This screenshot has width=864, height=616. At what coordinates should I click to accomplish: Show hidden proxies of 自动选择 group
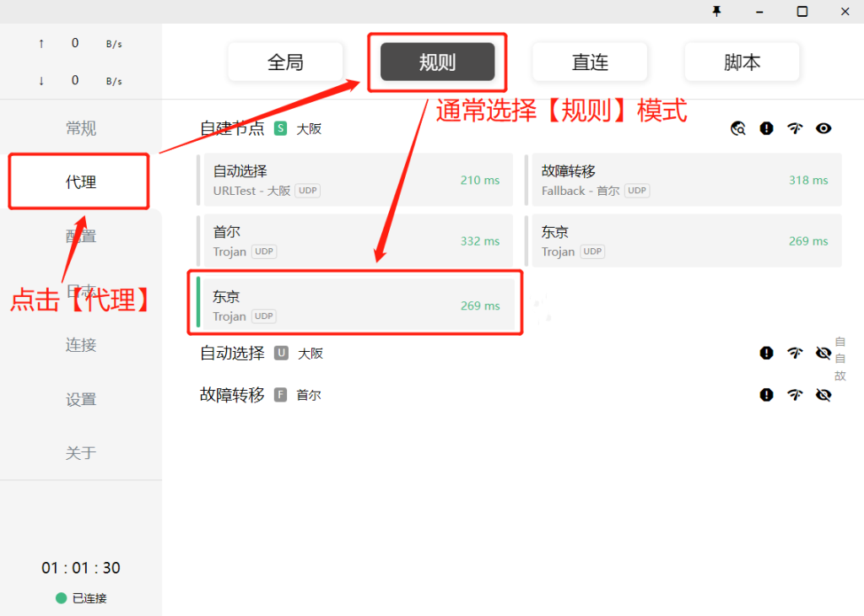click(823, 353)
